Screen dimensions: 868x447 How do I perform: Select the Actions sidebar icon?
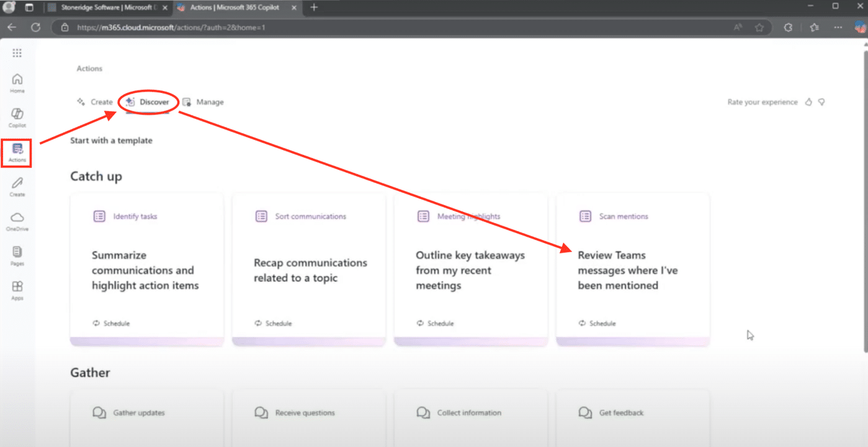[x=17, y=152]
